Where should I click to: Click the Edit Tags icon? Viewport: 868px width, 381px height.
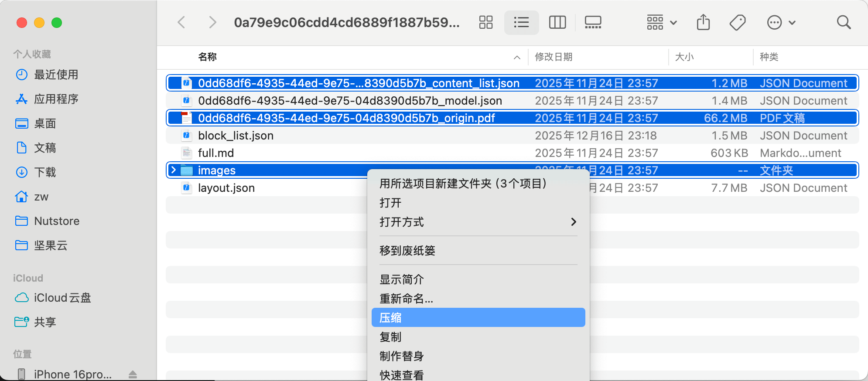[738, 22]
